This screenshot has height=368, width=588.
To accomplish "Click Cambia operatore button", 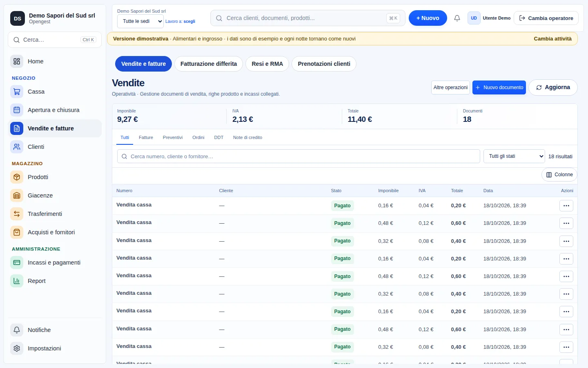I will click(x=546, y=18).
